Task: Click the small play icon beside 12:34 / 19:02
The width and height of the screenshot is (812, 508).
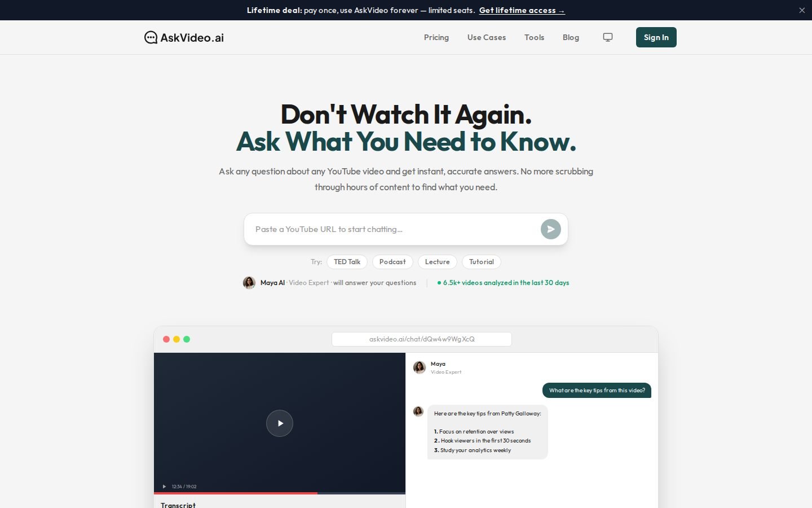Action: click(164, 487)
